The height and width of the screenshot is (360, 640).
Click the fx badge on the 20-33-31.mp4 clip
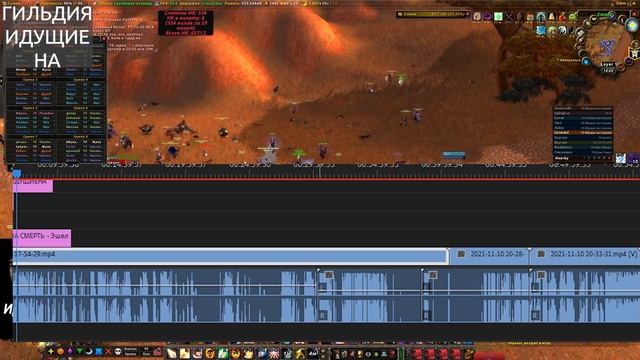(x=541, y=254)
